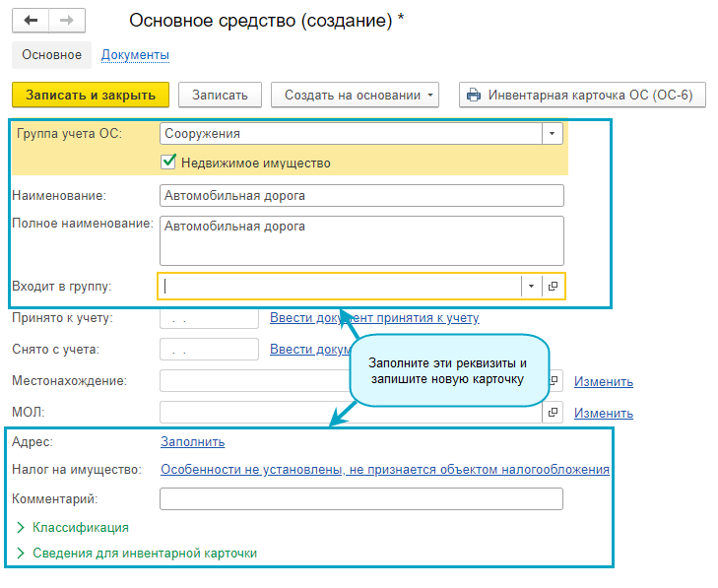Go forward with the right arrow button
The image size is (718, 588).
pos(67,21)
